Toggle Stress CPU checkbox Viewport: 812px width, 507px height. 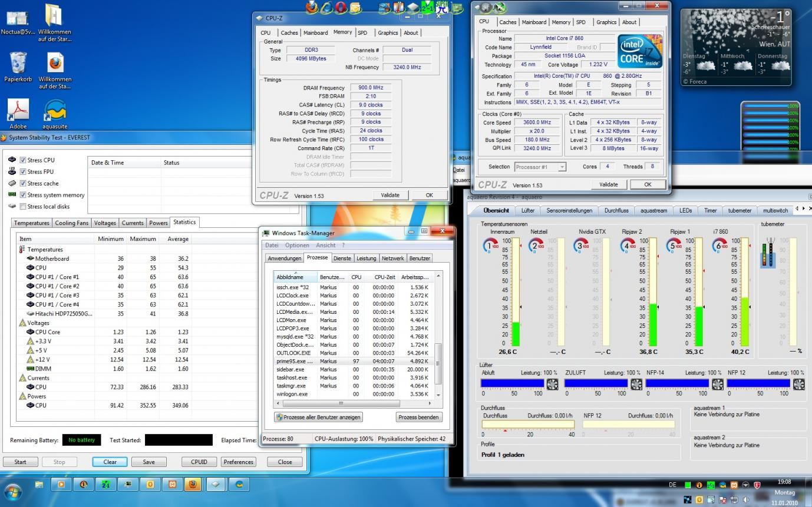pos(22,160)
